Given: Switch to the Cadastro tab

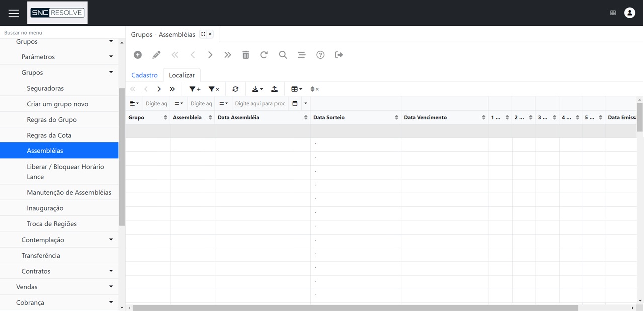Looking at the screenshot, I should click(x=144, y=75).
